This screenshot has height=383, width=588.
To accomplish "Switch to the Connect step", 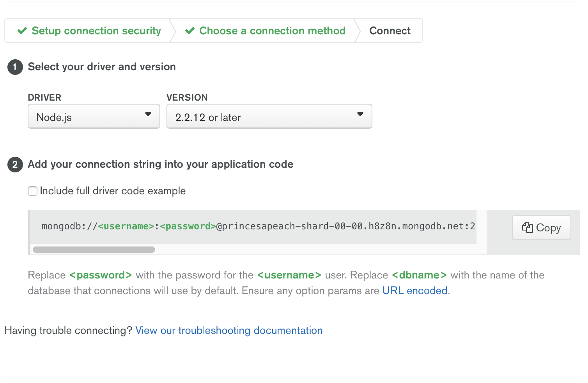I will click(x=390, y=30).
